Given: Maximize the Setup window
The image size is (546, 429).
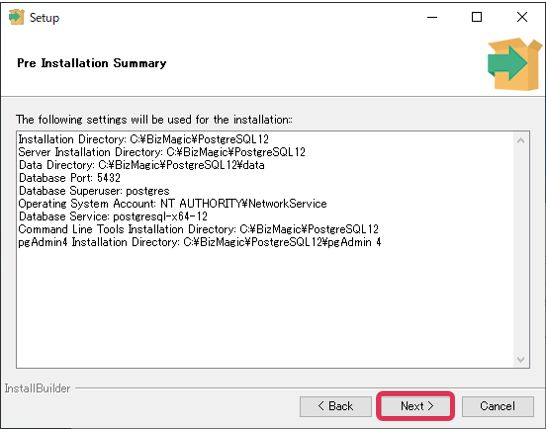Looking at the screenshot, I should click(x=477, y=17).
